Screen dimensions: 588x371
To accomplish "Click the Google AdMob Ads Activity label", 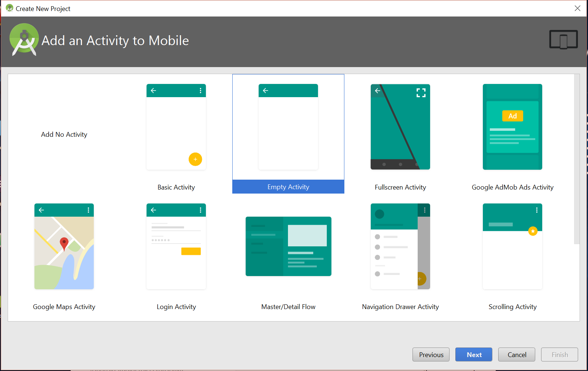I will (x=513, y=187).
